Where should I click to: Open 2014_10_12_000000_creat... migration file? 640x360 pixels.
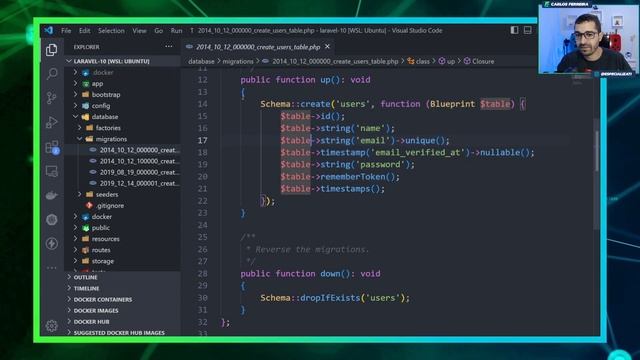[122, 150]
